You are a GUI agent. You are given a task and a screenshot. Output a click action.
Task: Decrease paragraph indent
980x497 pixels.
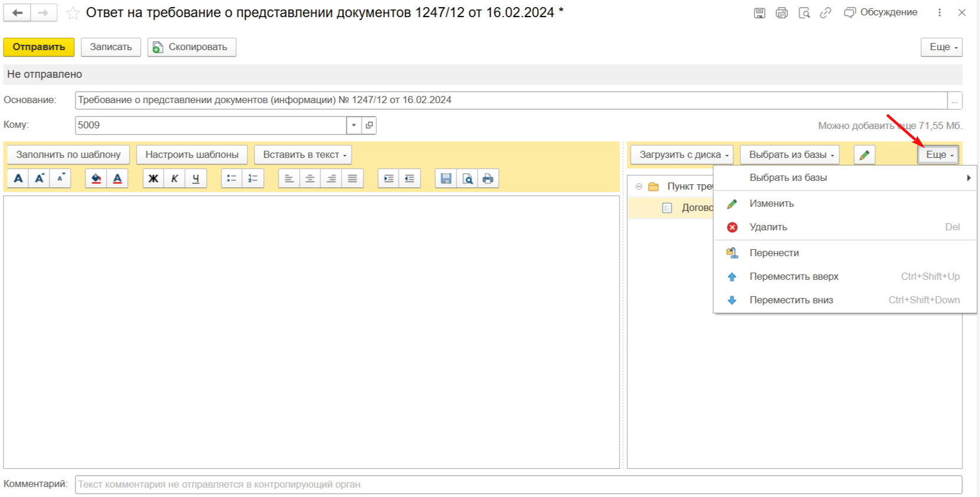pos(409,178)
